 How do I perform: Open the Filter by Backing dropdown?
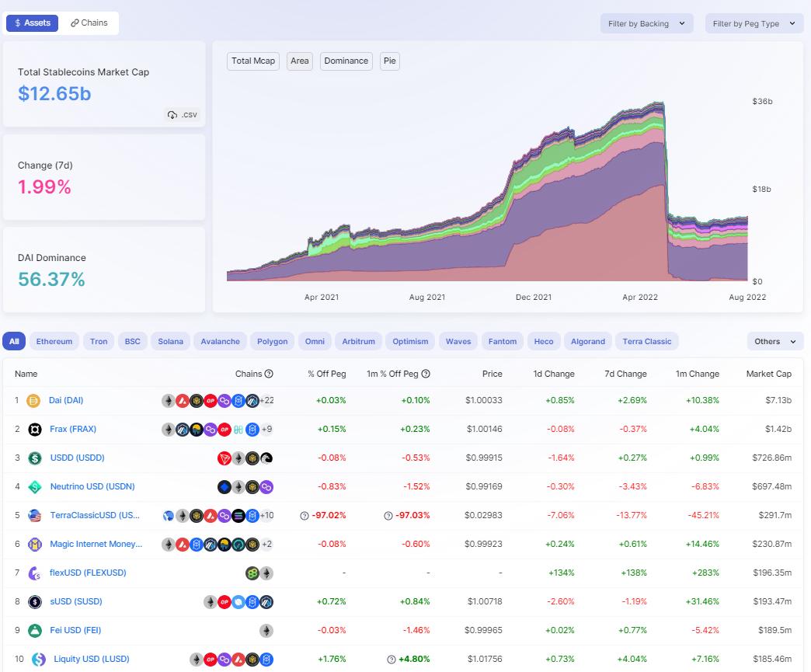point(646,23)
